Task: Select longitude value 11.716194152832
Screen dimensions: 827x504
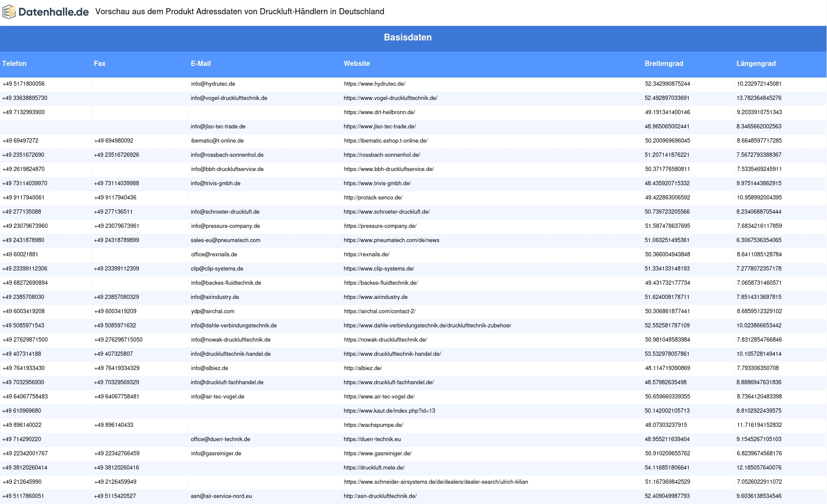Action: (x=759, y=425)
